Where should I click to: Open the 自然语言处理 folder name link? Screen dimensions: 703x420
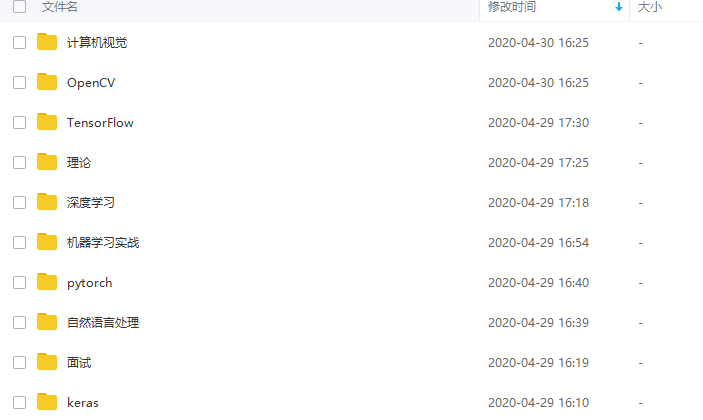[x=103, y=323]
